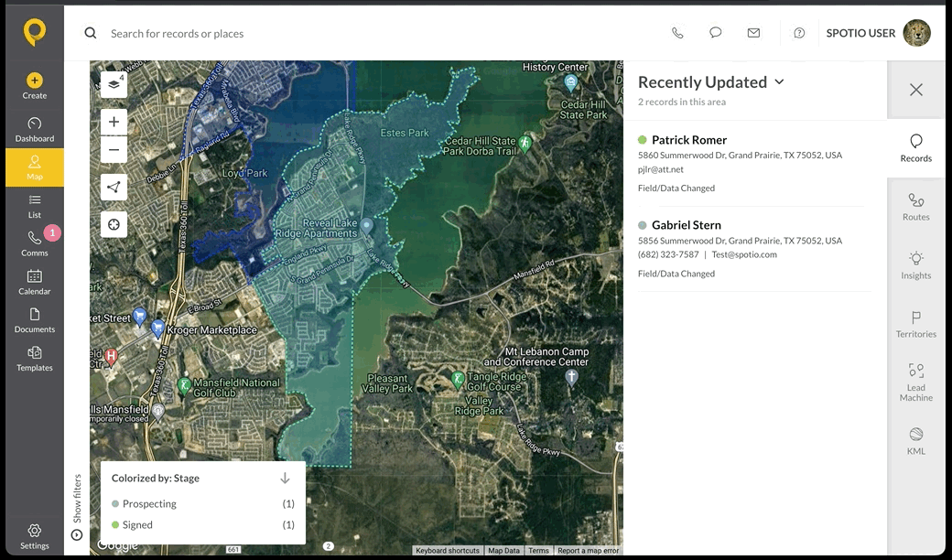This screenshot has width=952, height=560.
Task: Click Tangle Ridge Golf Course marker
Action: pos(458,380)
